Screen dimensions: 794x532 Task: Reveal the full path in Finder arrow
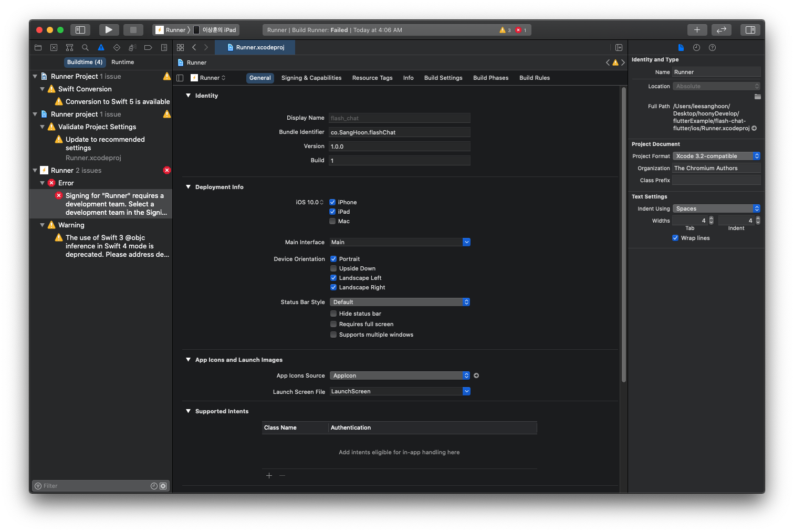tap(754, 128)
